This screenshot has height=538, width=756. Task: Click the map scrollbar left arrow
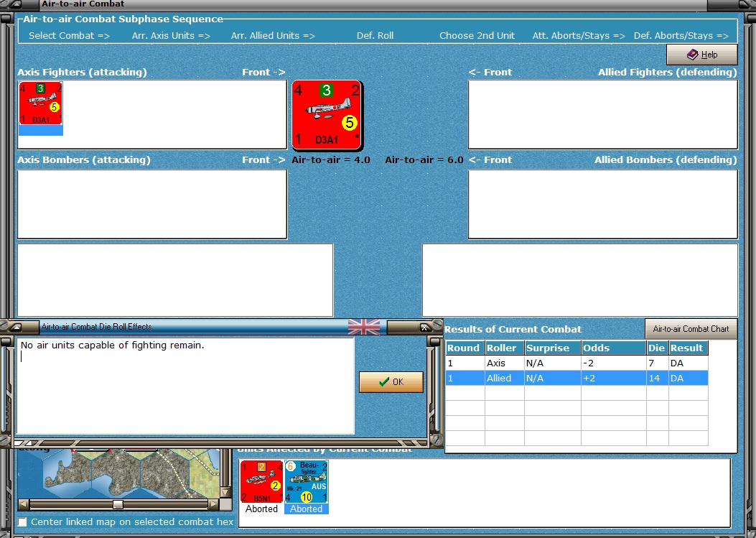click(x=23, y=504)
